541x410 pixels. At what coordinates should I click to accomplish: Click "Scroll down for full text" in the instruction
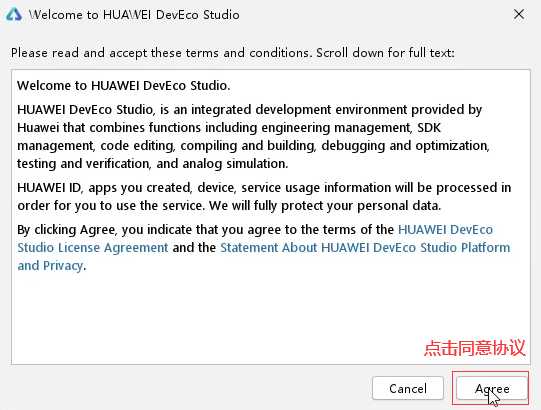tap(385, 53)
